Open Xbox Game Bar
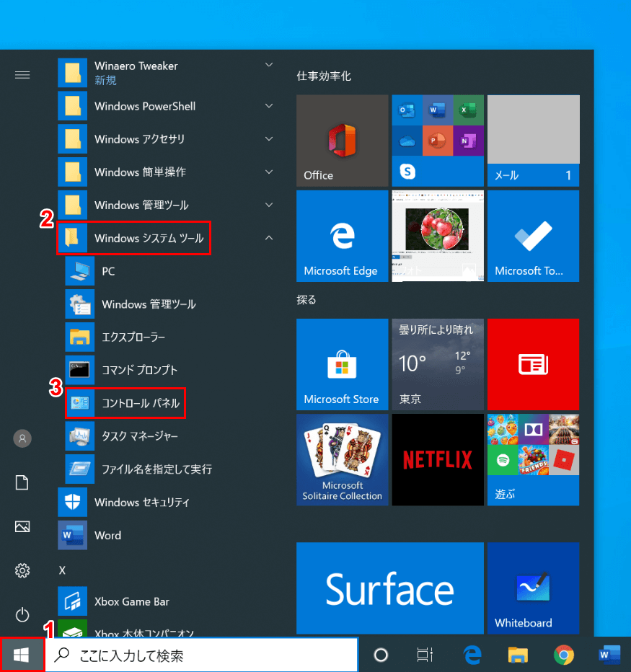Screen dimensions: 631x672 click(168, 601)
